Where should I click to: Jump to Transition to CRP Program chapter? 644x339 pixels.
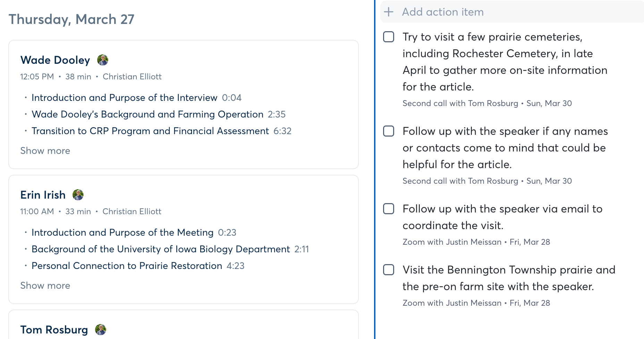150,131
